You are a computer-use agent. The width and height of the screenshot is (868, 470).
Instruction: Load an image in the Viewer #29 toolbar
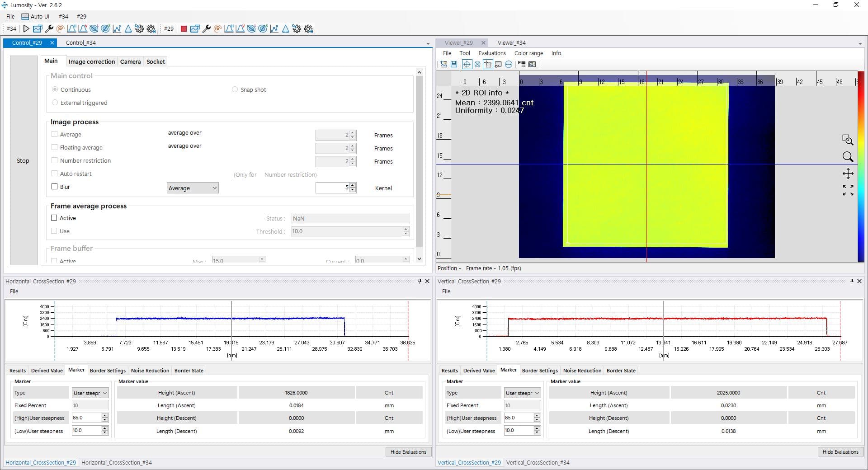pos(444,64)
